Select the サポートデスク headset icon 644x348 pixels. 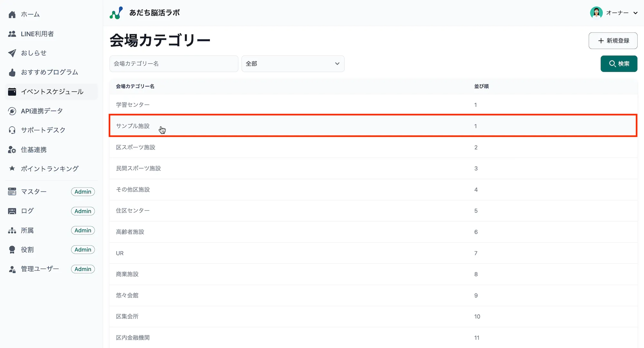[12, 130]
